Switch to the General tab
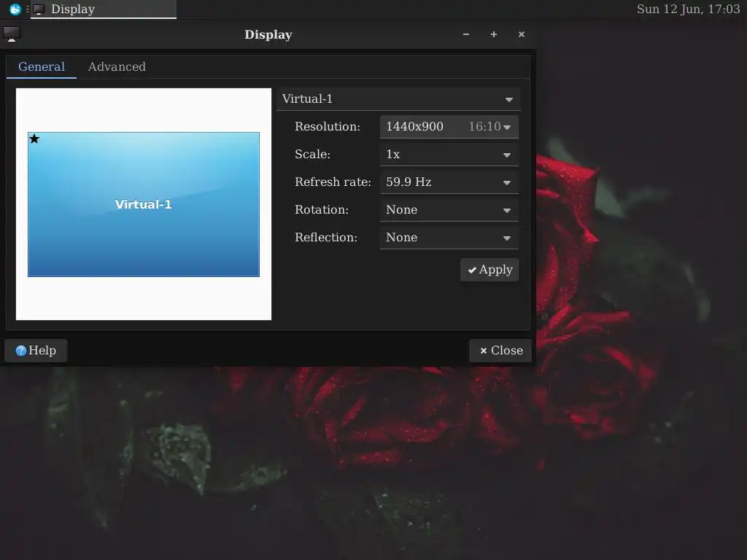This screenshot has height=560, width=747. click(42, 66)
